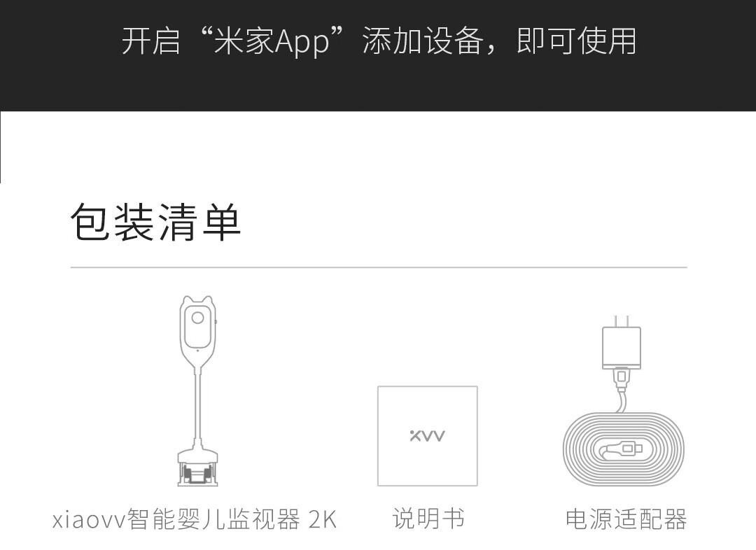Click the adapter's metal plug prongs
The height and width of the screenshot is (550, 756).
622,321
